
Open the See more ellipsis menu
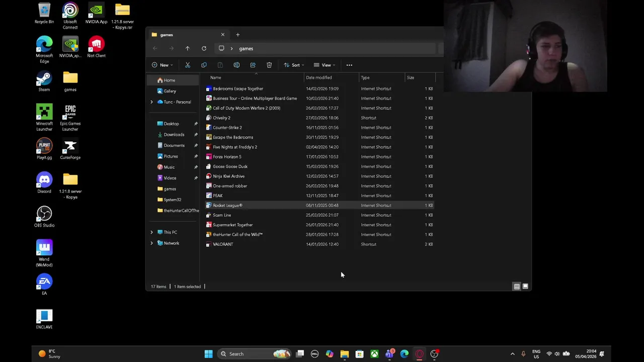tap(349, 65)
